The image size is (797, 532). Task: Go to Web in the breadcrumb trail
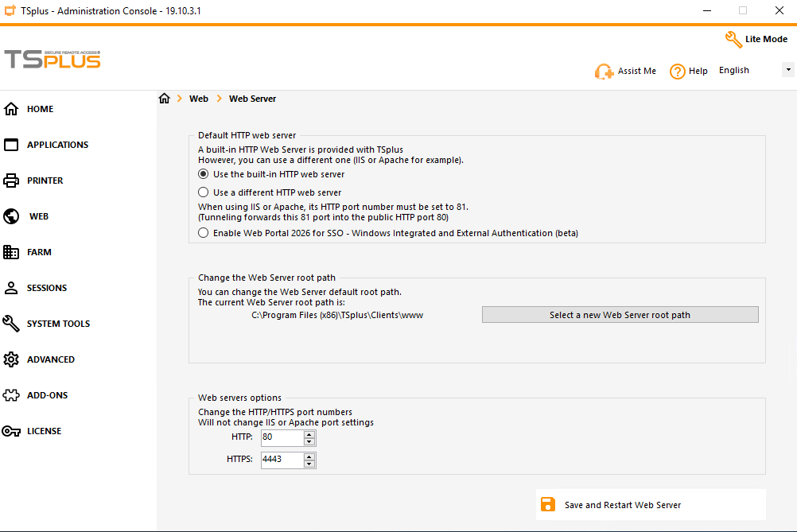click(x=198, y=98)
